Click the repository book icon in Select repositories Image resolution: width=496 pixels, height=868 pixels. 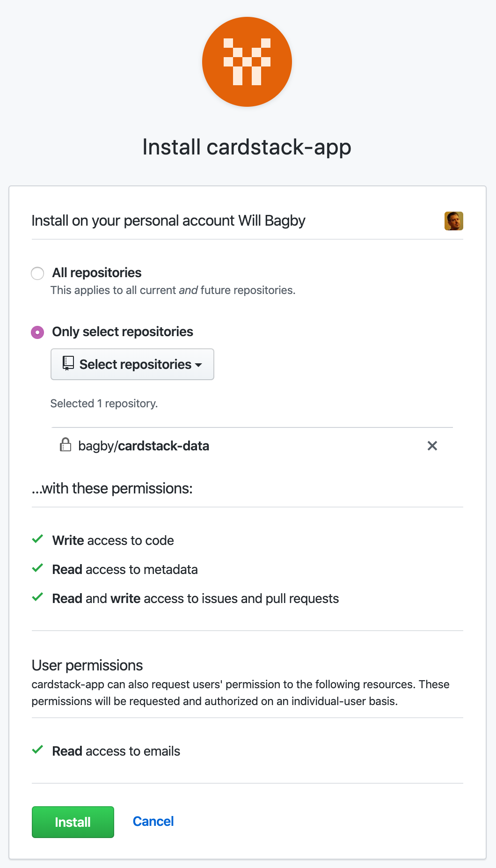click(68, 364)
